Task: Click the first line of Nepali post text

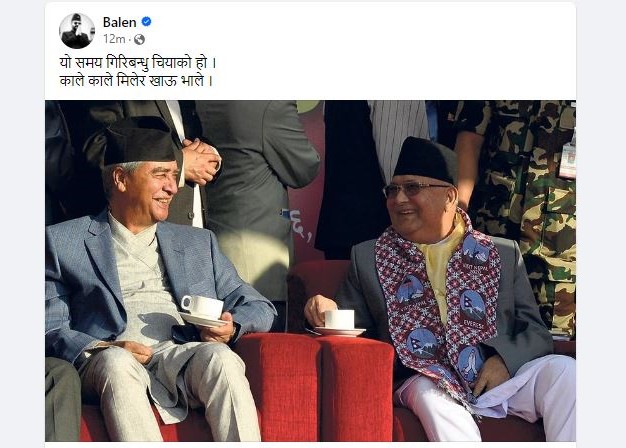Action: (138, 63)
